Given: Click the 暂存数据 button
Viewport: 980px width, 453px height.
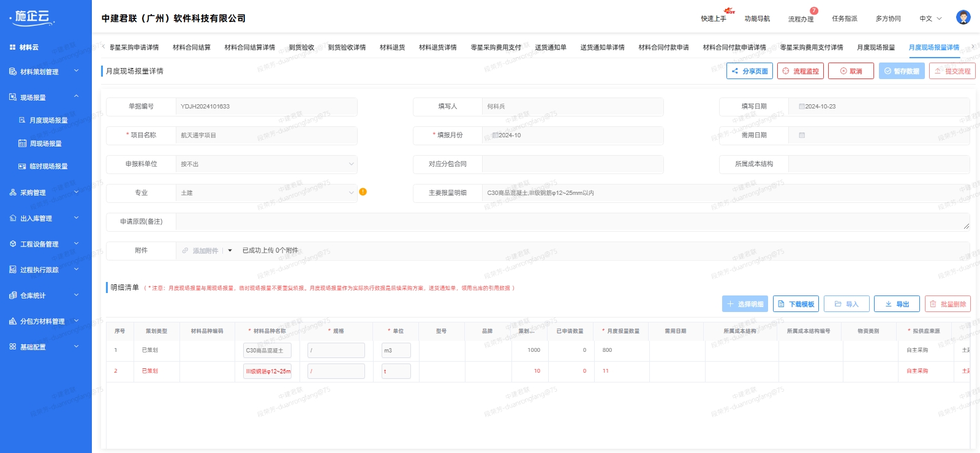Looking at the screenshot, I should point(902,71).
